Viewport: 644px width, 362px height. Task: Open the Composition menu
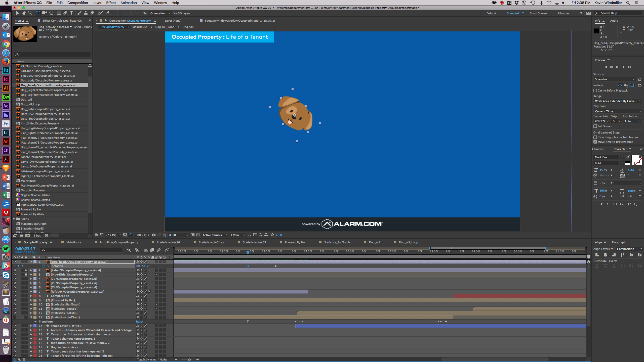[x=77, y=3]
